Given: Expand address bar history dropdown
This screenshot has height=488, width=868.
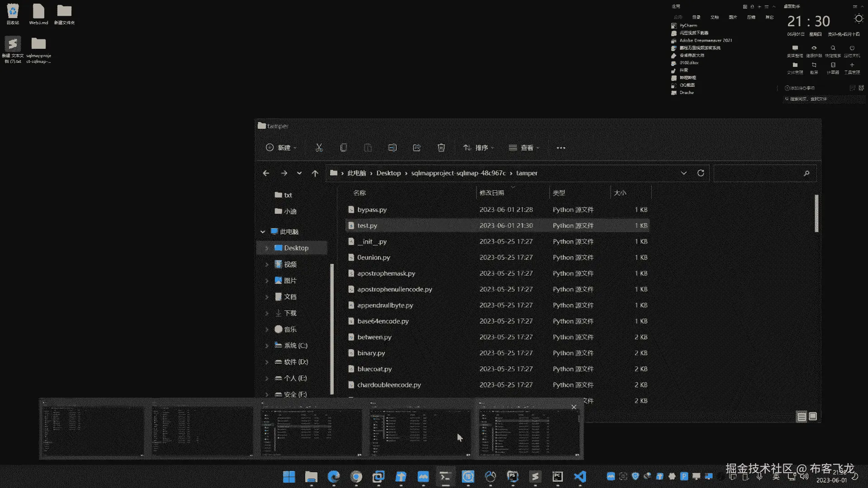Looking at the screenshot, I should (x=684, y=173).
